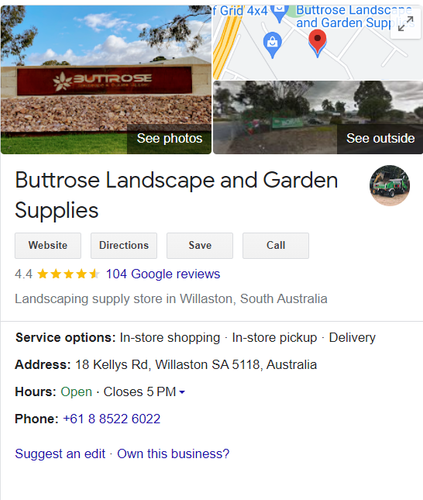Expand opening hours dropdown arrow
This screenshot has height=500, width=423.
[182, 392]
